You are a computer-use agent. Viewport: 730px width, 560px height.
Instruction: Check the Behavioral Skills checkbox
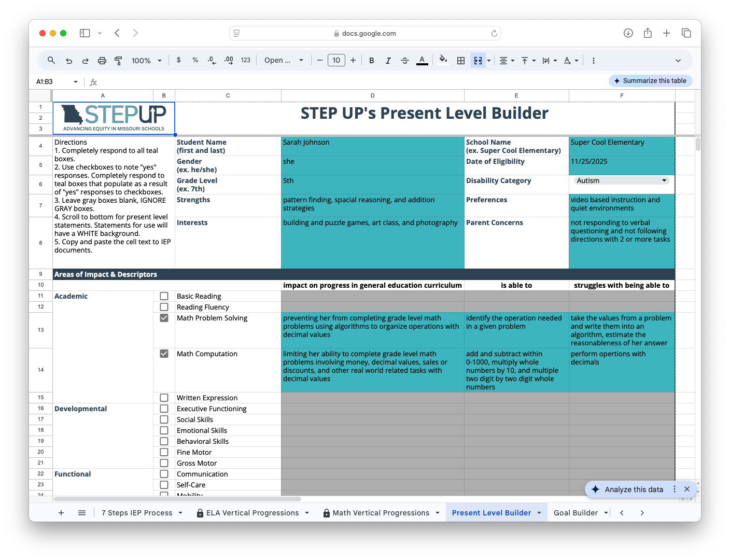[164, 441]
